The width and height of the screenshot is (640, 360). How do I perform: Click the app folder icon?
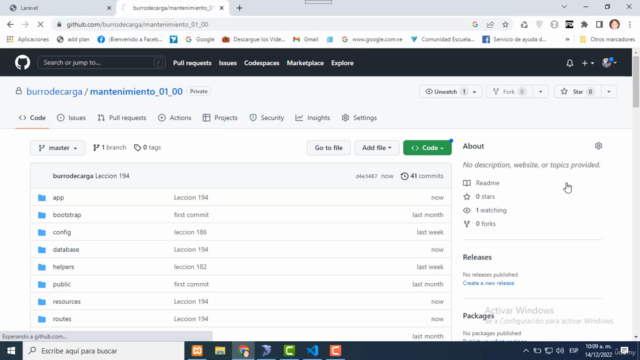click(42, 198)
